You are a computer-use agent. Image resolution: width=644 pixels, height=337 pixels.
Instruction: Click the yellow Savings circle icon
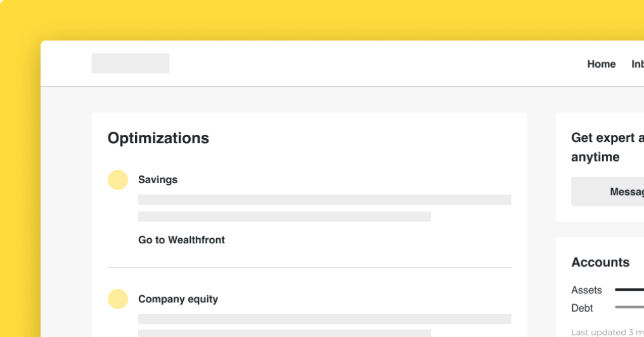(118, 180)
